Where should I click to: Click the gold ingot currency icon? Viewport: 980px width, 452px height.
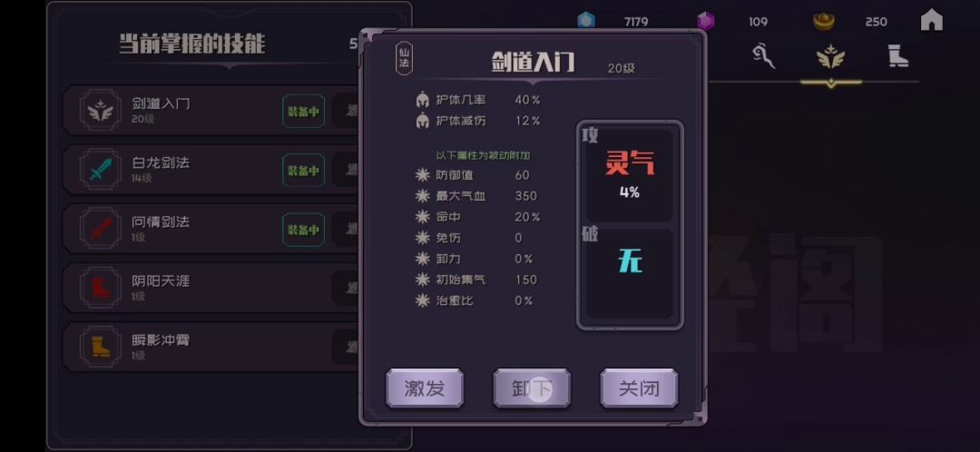pyautogui.click(x=824, y=21)
